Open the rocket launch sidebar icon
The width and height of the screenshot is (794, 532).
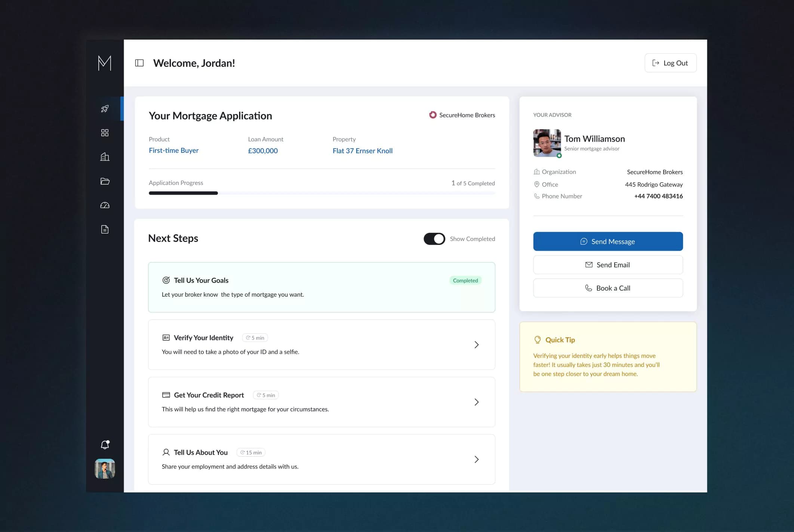[x=105, y=109]
